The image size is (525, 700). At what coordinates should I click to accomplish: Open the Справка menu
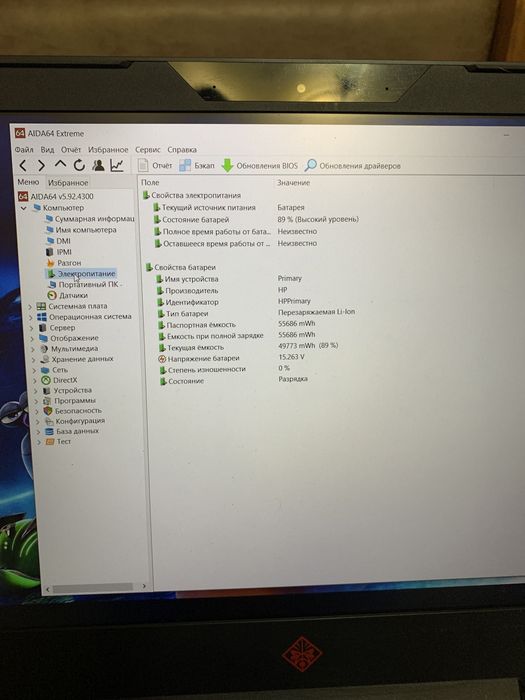pyautogui.click(x=182, y=150)
